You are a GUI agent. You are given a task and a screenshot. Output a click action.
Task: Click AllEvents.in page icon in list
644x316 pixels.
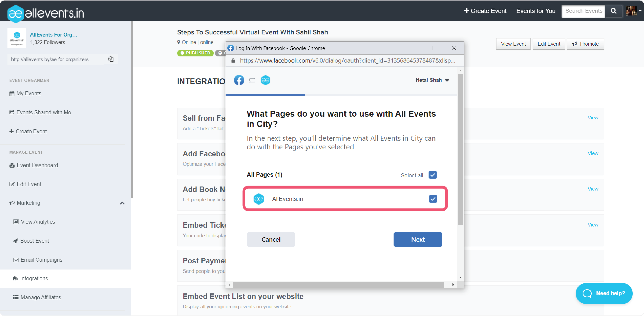(258, 199)
